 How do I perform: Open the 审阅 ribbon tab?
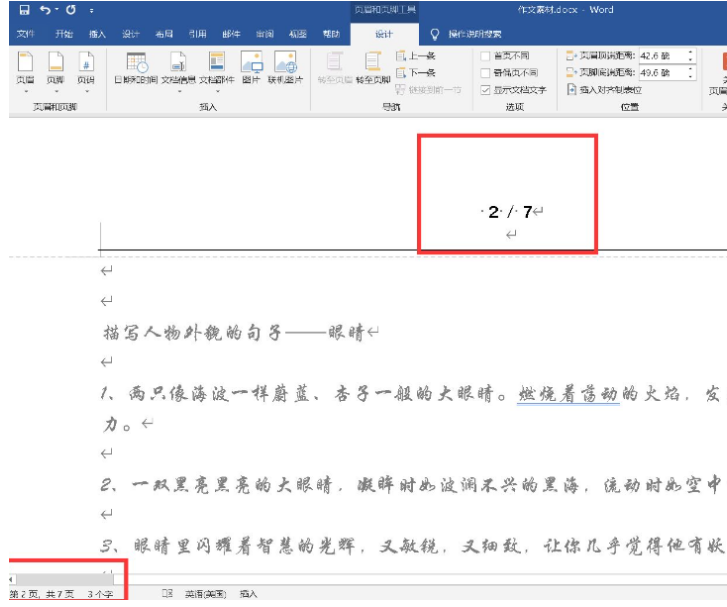coord(265,34)
